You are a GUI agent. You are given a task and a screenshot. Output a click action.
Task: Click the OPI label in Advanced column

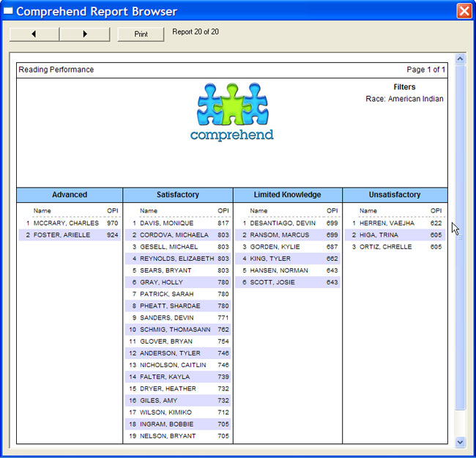(112, 211)
